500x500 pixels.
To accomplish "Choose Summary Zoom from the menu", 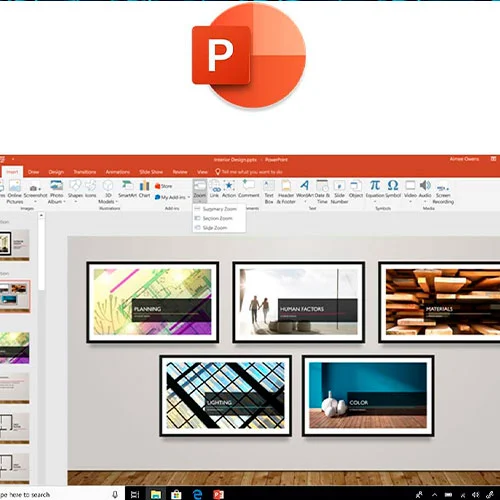I will (x=219, y=209).
